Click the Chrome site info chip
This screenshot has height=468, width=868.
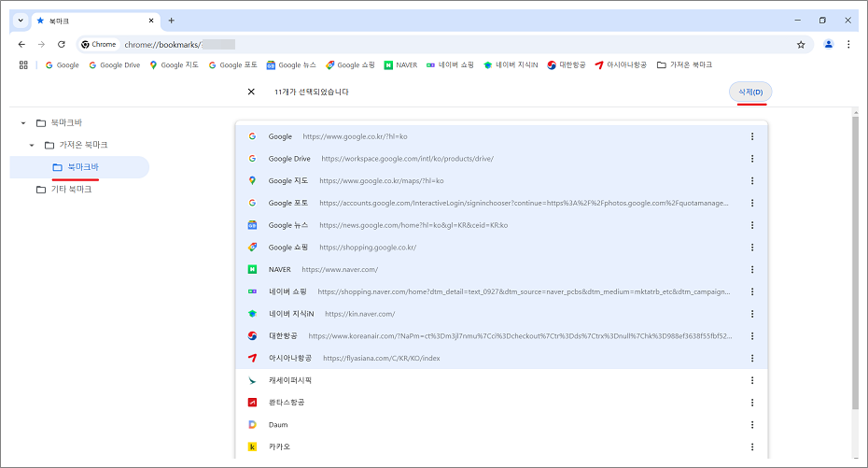99,44
